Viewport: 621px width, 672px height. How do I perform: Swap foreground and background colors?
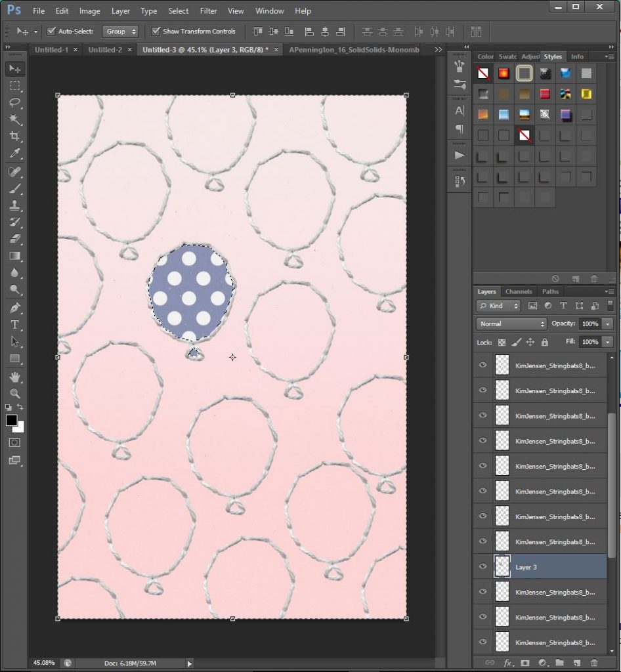click(20, 407)
